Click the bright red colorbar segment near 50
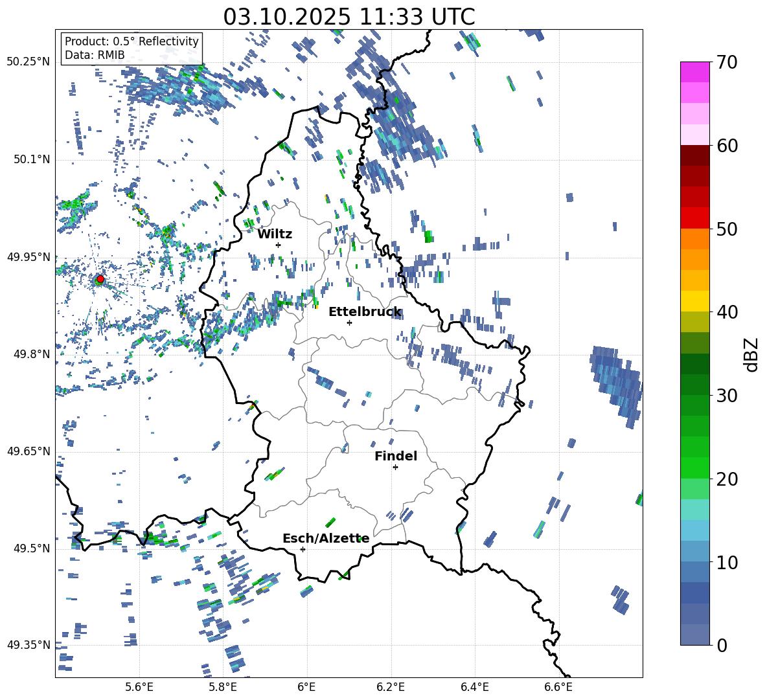The image size is (767, 700). 694,218
